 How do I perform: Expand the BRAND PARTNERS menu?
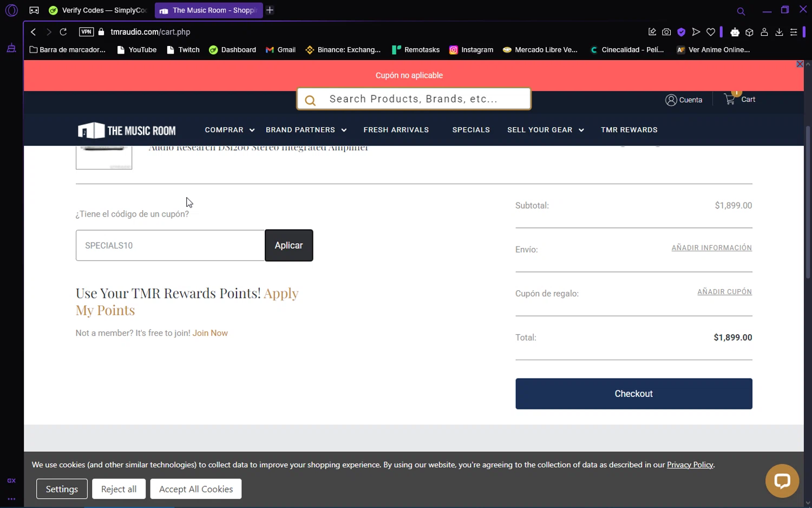tap(306, 130)
